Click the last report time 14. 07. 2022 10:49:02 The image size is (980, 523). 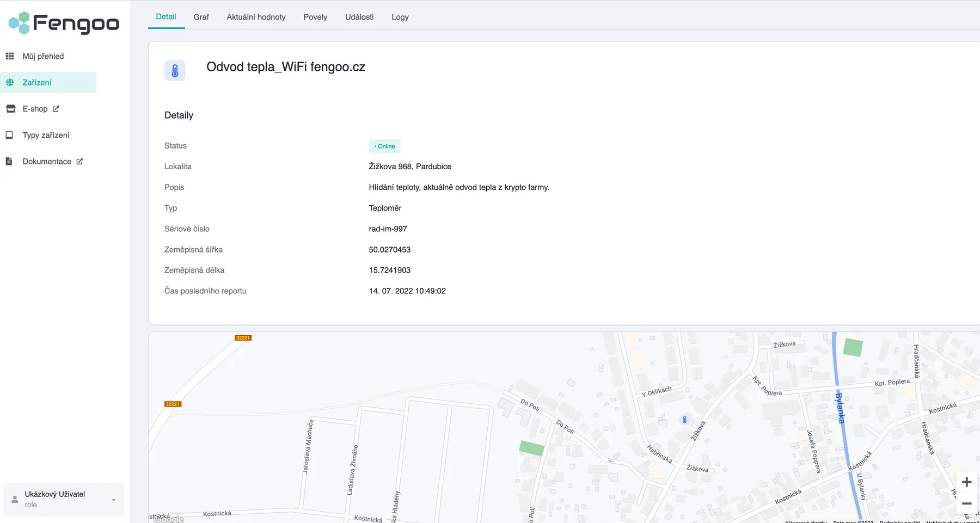tap(407, 291)
